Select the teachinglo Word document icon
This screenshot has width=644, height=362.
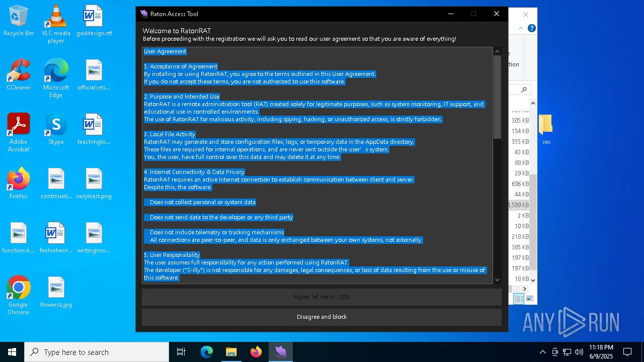pyautogui.click(x=94, y=130)
